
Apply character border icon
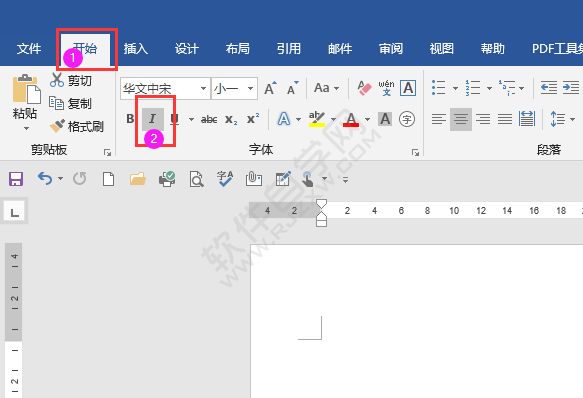pyautogui.click(x=408, y=88)
